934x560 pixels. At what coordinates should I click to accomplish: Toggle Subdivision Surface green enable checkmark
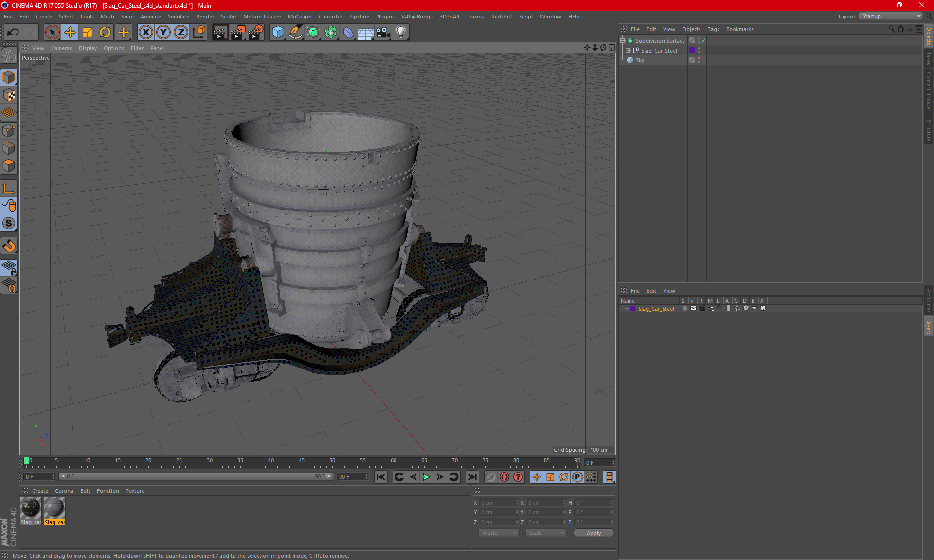coord(703,41)
